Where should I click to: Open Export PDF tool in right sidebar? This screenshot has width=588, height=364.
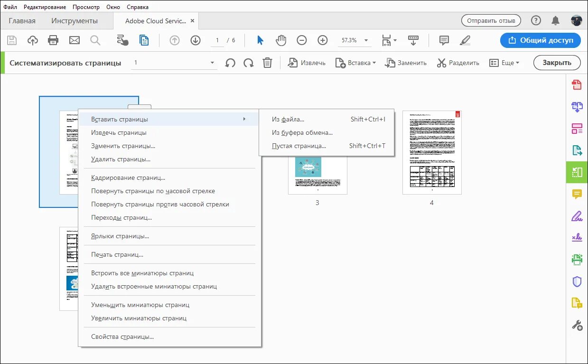[x=577, y=150]
